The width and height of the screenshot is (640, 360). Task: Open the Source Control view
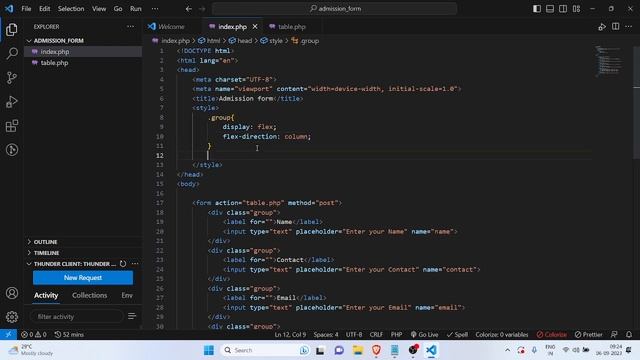(12, 78)
